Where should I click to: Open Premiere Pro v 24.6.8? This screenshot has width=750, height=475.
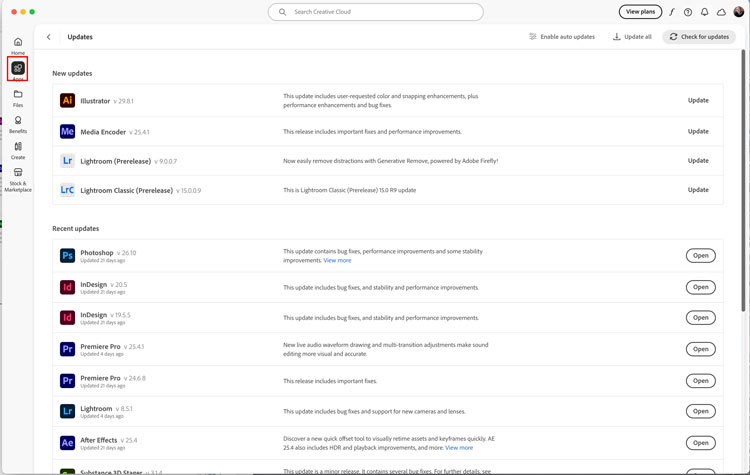700,381
